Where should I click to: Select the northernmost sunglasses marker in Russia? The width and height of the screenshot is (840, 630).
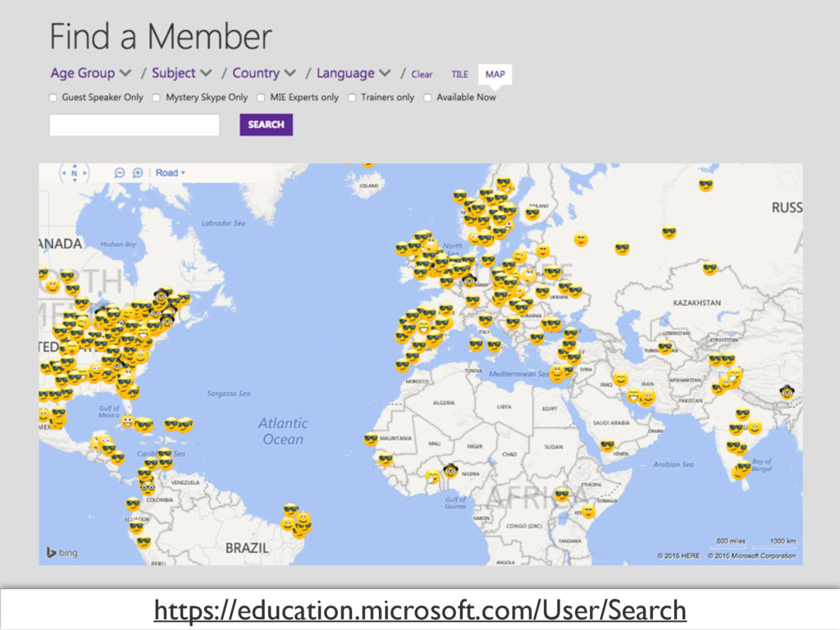pos(706,185)
